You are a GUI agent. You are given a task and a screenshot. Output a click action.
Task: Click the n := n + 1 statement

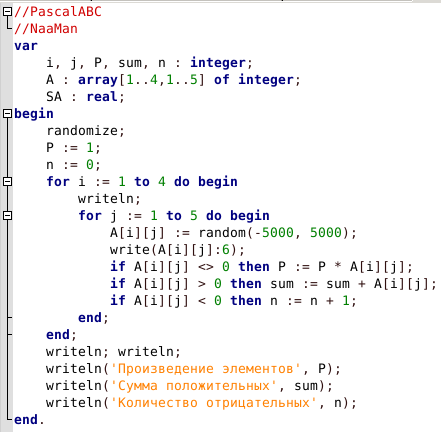click(x=313, y=301)
